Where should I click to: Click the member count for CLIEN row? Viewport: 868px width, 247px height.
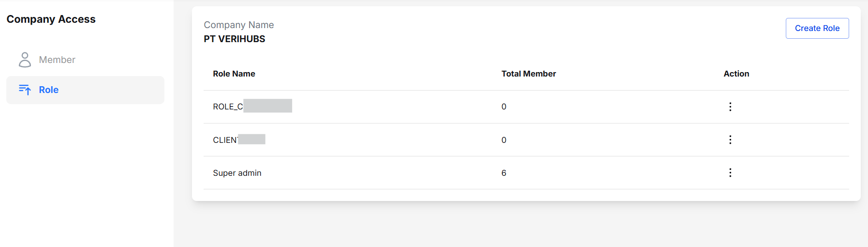point(504,140)
